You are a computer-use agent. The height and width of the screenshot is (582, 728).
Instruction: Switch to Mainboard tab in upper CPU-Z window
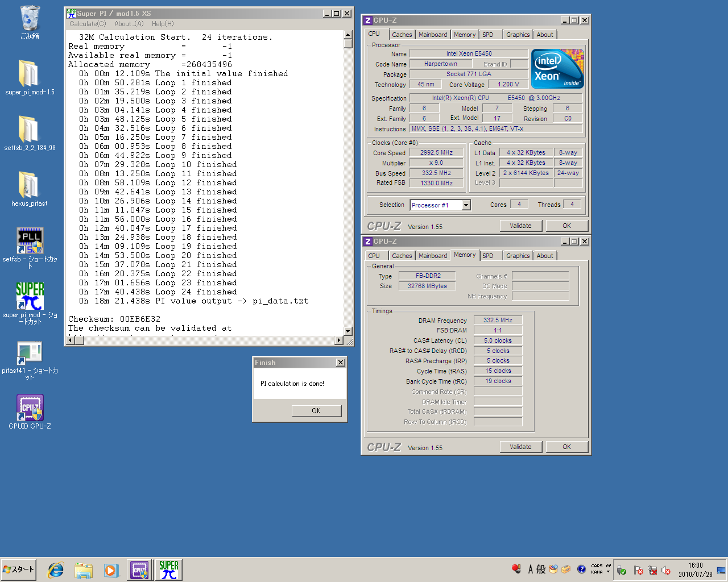click(x=433, y=35)
